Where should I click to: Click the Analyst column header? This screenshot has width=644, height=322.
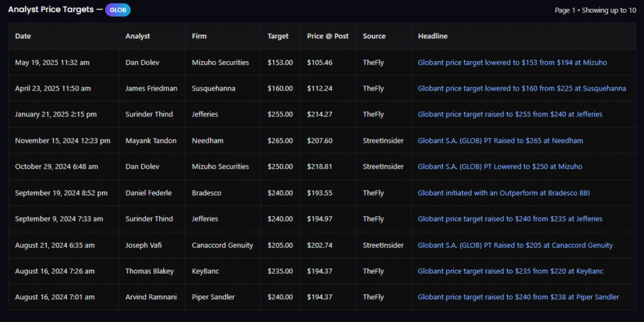tap(138, 36)
